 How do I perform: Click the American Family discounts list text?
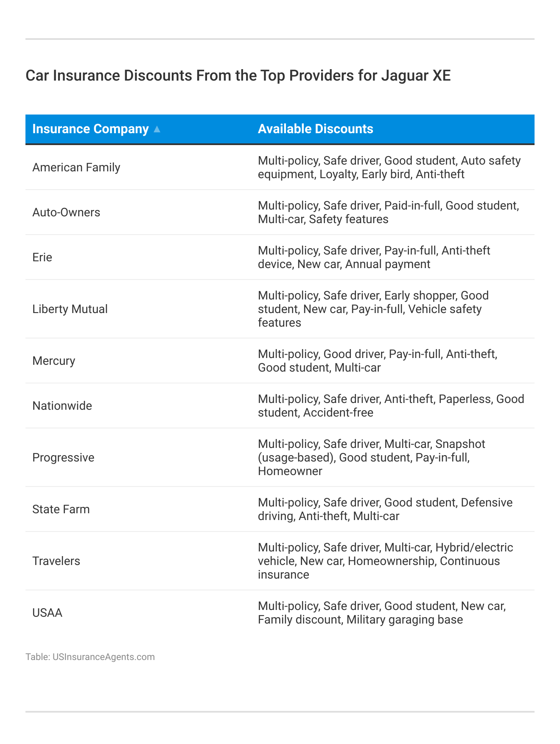389,168
